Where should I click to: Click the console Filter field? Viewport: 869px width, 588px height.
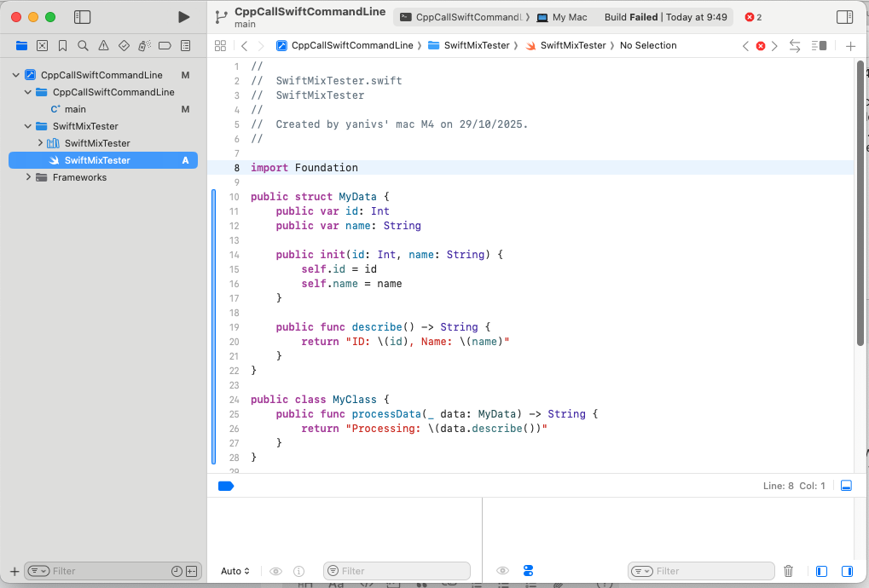[x=712, y=571]
